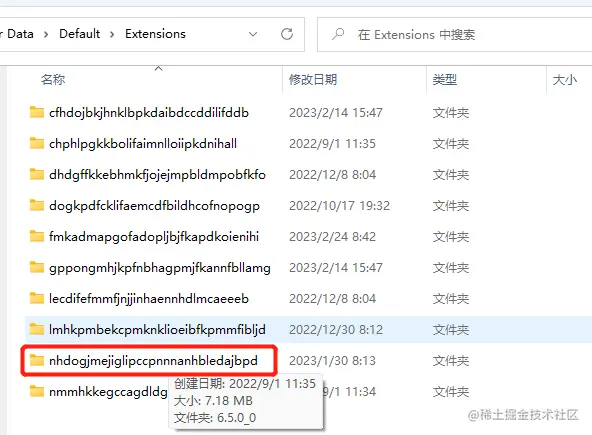Click folder icon beside dhdgffkkebhmkfjojejmpbldmpobfkfo
Image resolution: width=592 pixels, height=435 pixels.
(x=37, y=174)
